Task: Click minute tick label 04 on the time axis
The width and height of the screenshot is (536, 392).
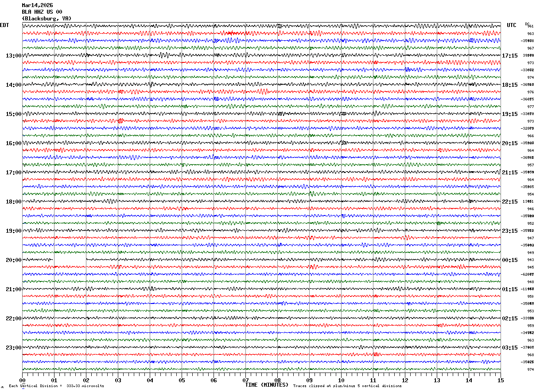Action: pos(150,380)
